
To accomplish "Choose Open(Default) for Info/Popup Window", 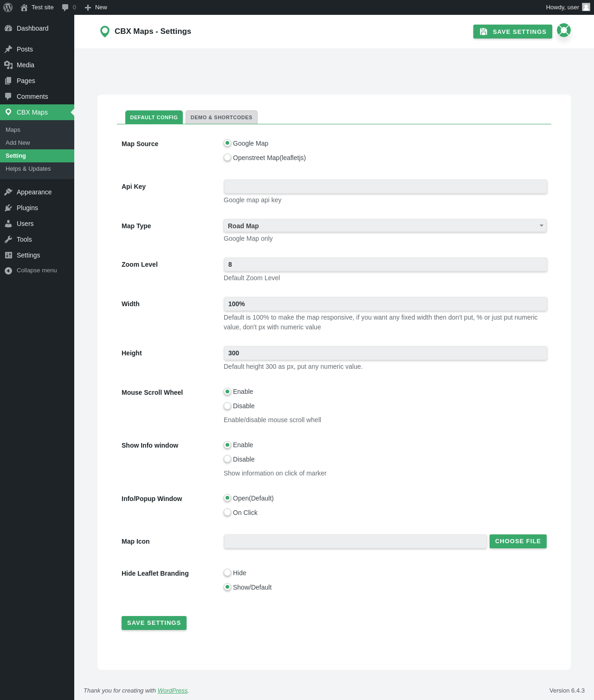I will tap(227, 498).
